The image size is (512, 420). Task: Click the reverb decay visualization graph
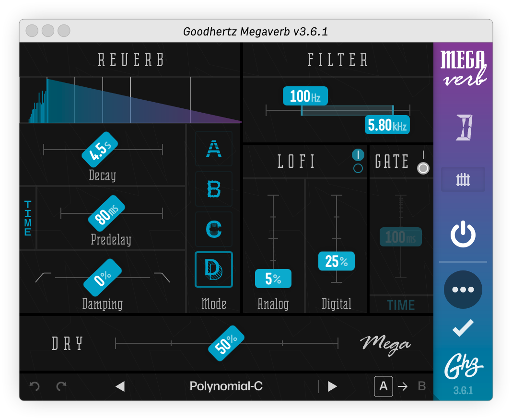click(130, 100)
